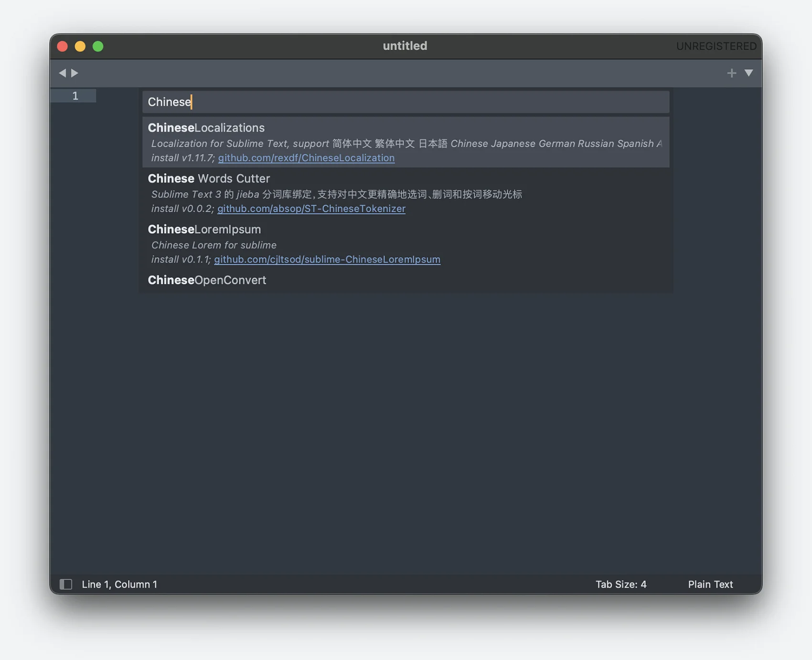The height and width of the screenshot is (660, 812).
Task: Open github.com/cjltsod/sublime-ChineseLoremIpsum link
Action: click(x=327, y=259)
